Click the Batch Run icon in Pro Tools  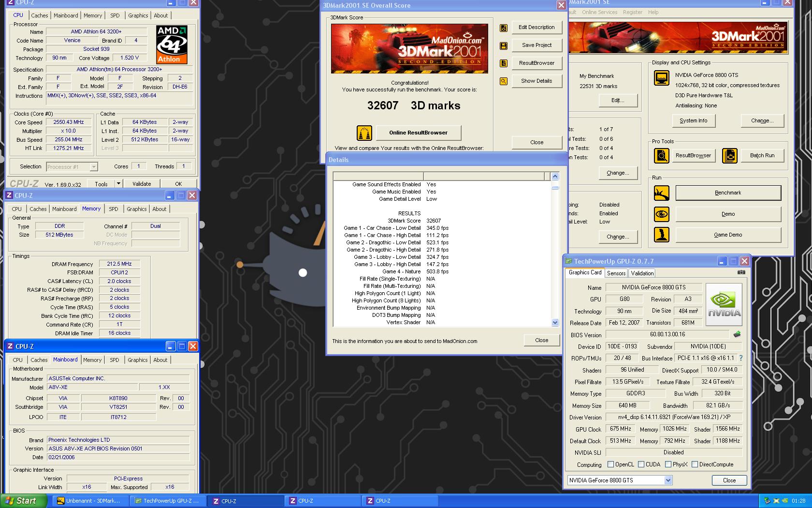(x=730, y=155)
